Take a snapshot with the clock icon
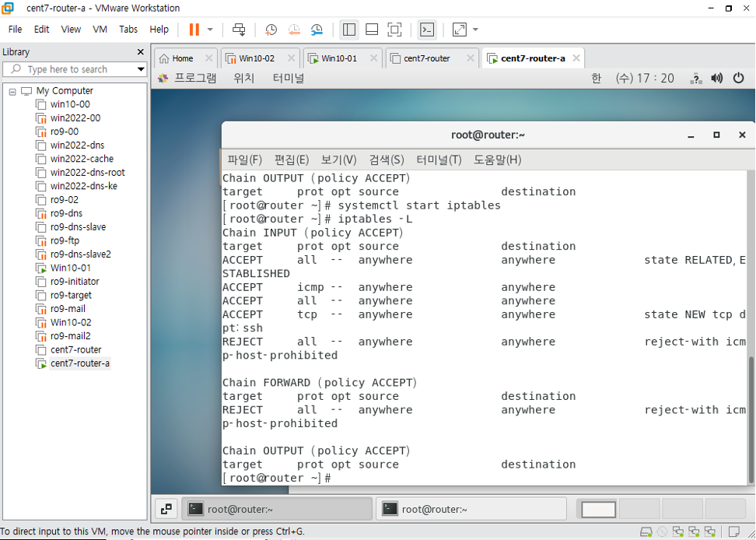The image size is (756, 540). pyautogui.click(x=271, y=30)
